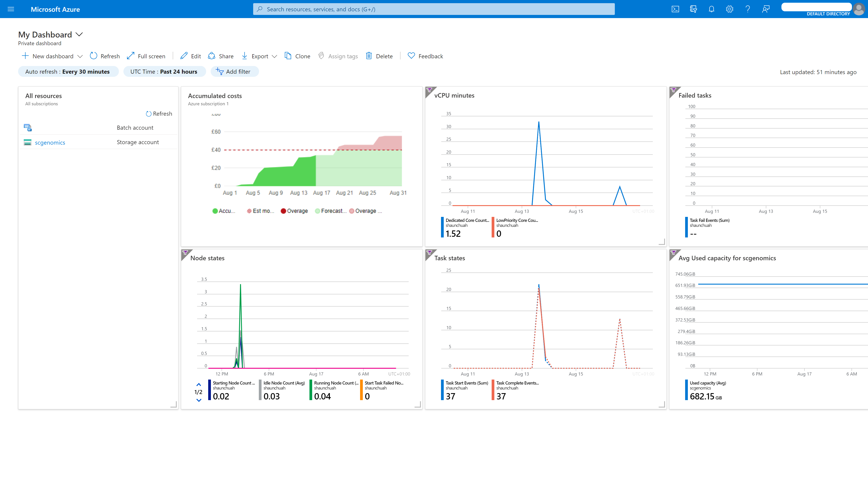Image resolution: width=868 pixels, height=488 pixels.
Task: Select Task Start Events (Sum) legend
Action: [465, 390]
